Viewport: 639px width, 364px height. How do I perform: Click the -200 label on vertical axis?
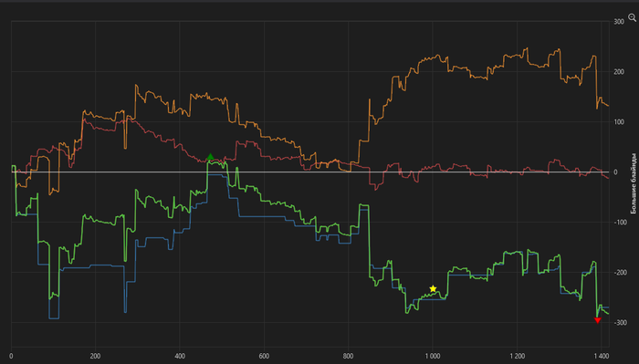point(619,273)
